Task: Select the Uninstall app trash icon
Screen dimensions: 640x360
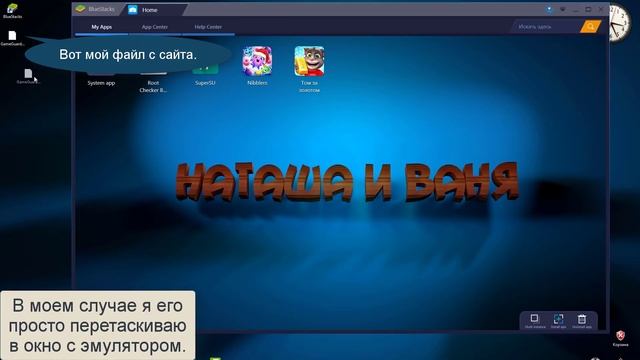Action: [582, 320]
